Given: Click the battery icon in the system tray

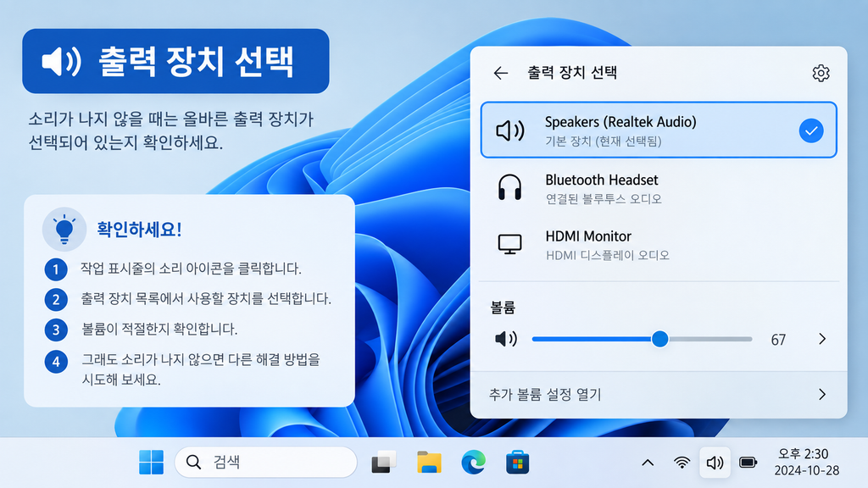Looking at the screenshot, I should click(x=748, y=462).
